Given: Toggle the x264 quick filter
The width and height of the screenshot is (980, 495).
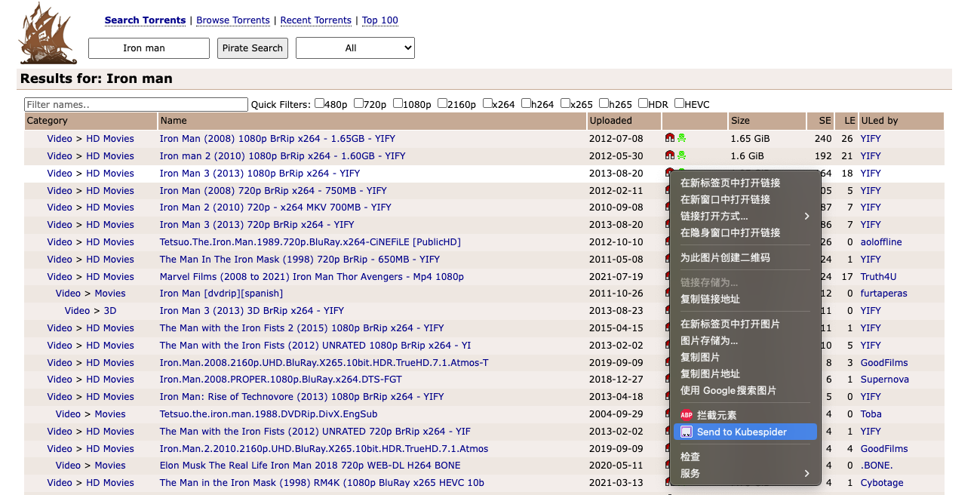Looking at the screenshot, I should pyautogui.click(x=487, y=103).
